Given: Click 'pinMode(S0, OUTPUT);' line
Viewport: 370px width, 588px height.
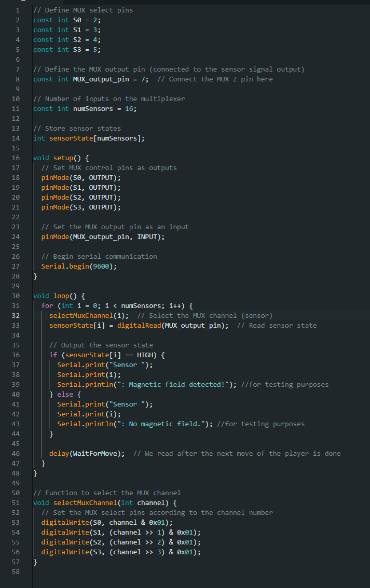Looking at the screenshot, I should [x=81, y=178].
